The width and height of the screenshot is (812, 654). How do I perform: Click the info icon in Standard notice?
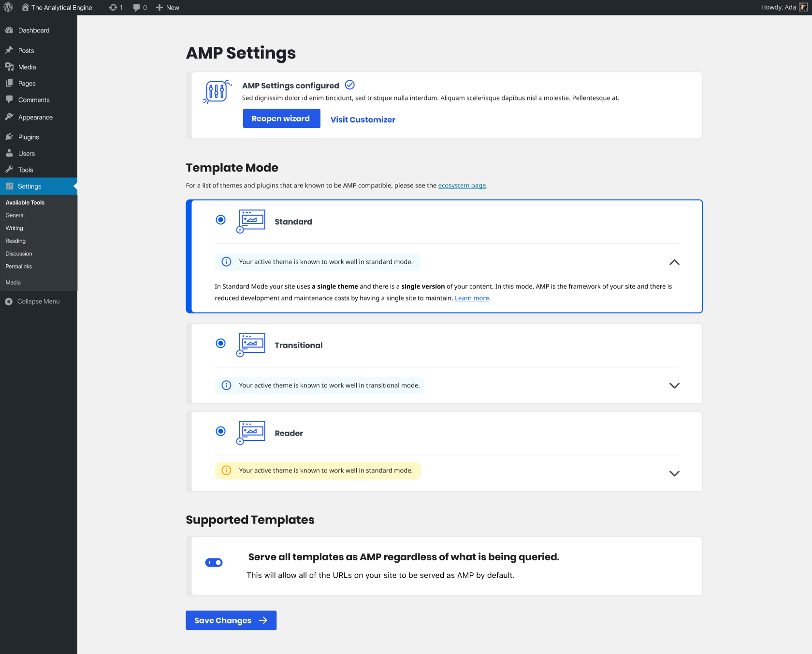(226, 262)
